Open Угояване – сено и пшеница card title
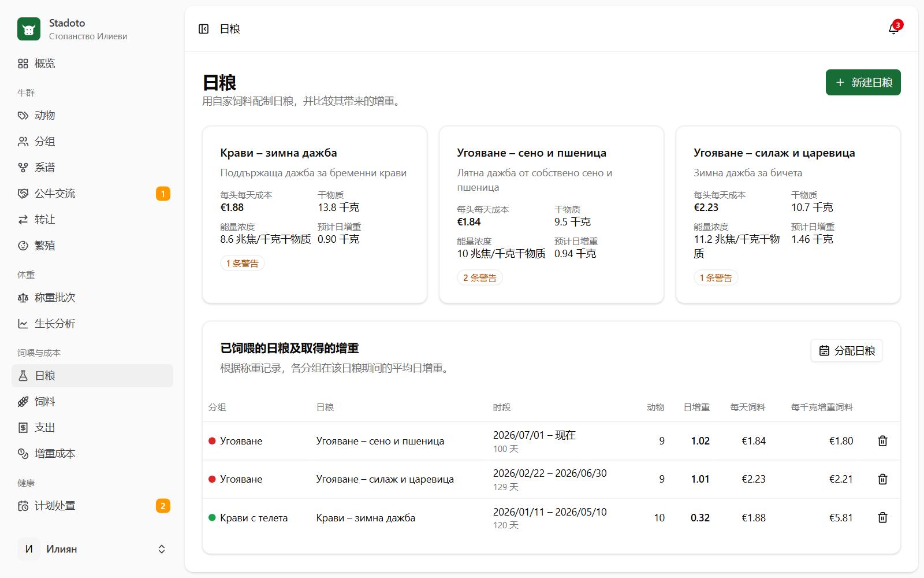 coord(531,153)
